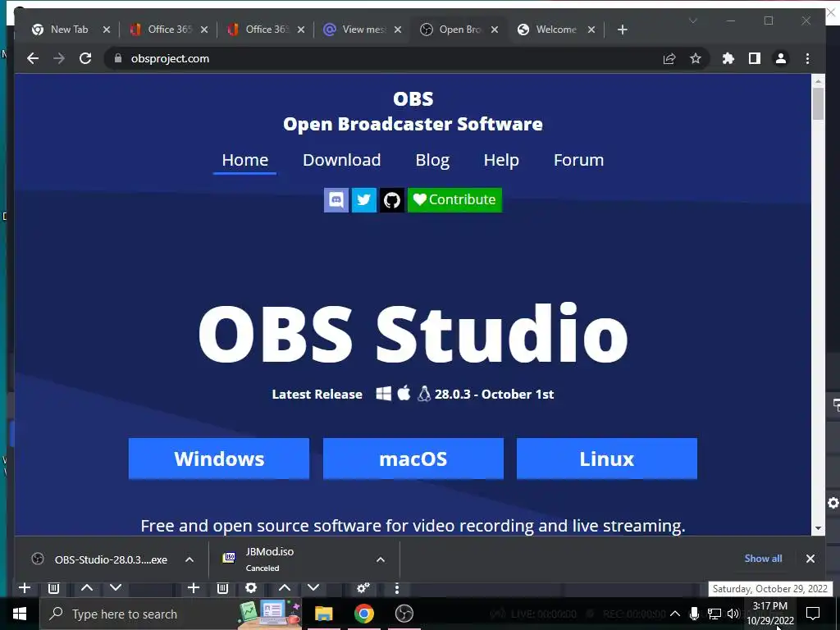Open the OBS Twitter icon link
Screen dimensions: 840x630
tap(363, 200)
